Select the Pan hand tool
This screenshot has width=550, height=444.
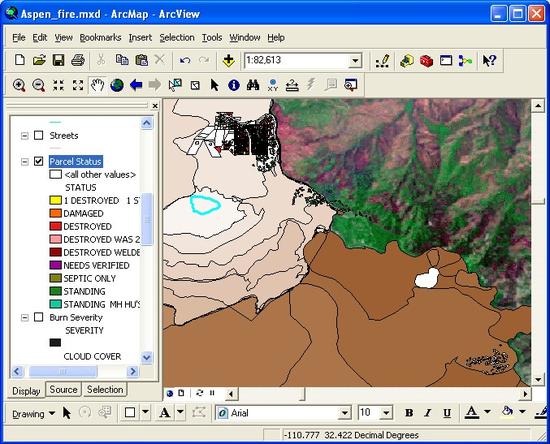tap(98, 85)
